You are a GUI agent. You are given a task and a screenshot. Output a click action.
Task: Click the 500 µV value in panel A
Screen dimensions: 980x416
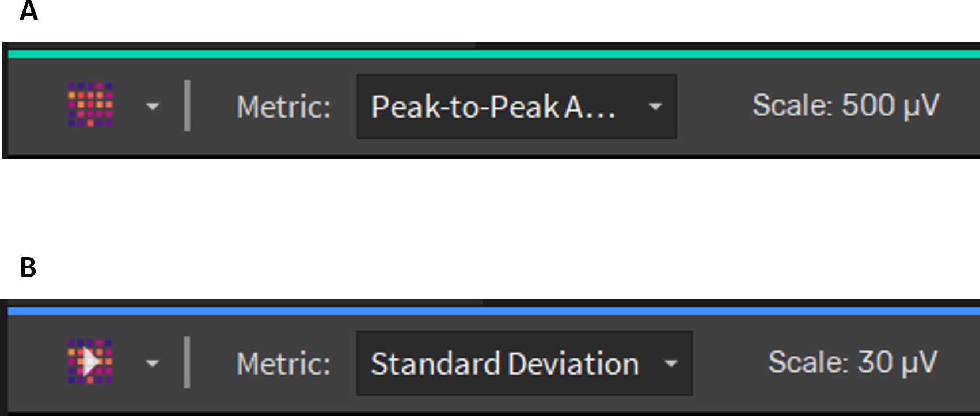[x=890, y=106]
